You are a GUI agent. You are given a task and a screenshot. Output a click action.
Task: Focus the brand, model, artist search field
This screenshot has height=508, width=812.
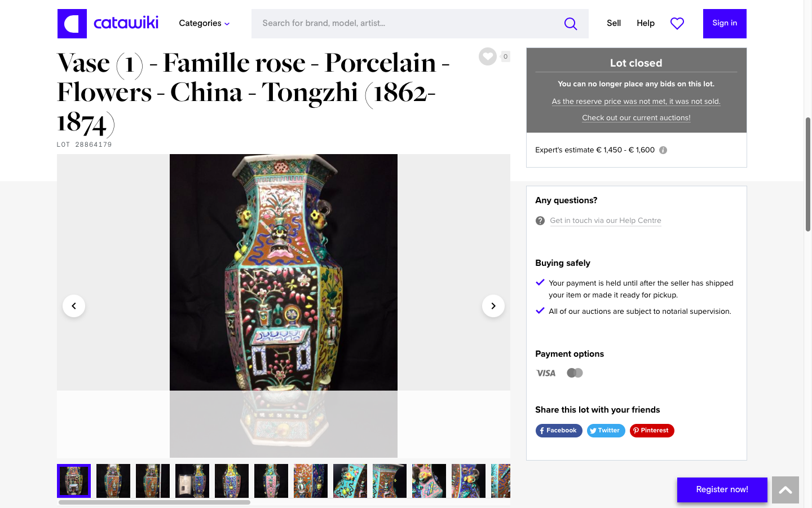(x=406, y=24)
